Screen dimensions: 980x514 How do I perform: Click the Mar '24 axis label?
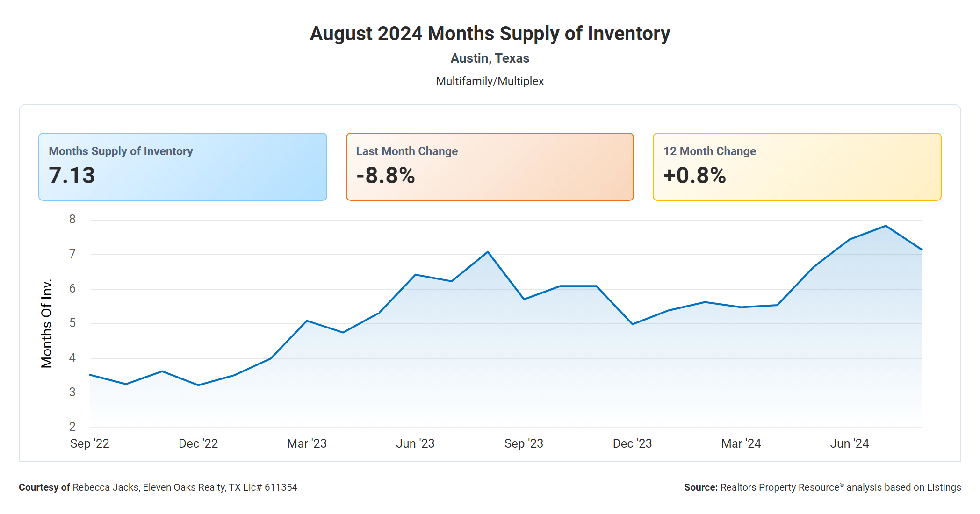pos(741,443)
